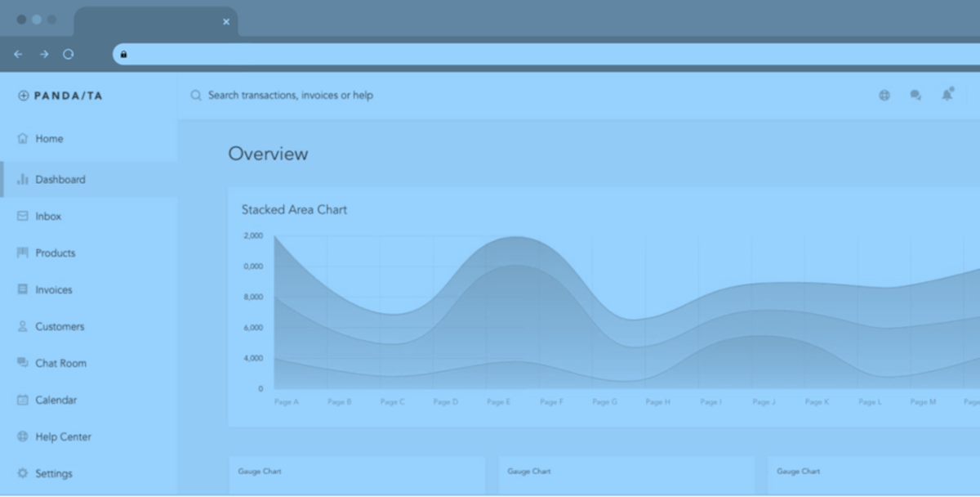This screenshot has width=980, height=497.
Task: Click the Overview heading
Action: point(268,154)
